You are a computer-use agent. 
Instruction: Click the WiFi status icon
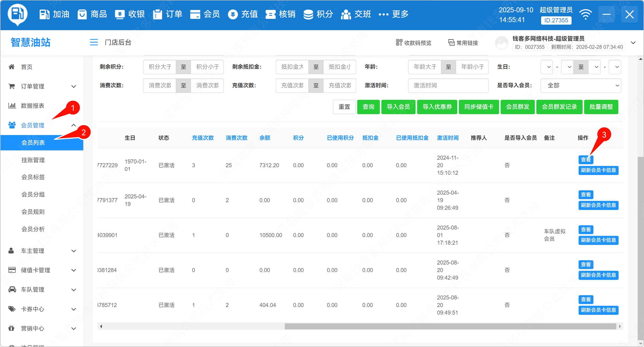pyautogui.click(x=585, y=15)
